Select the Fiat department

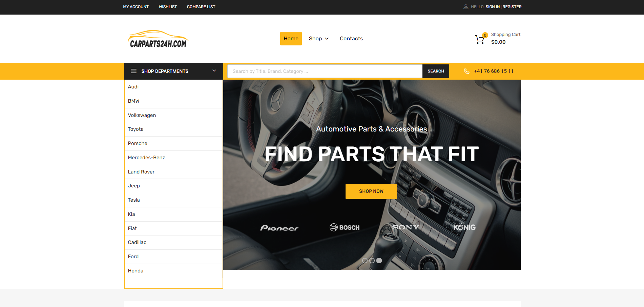click(173, 228)
